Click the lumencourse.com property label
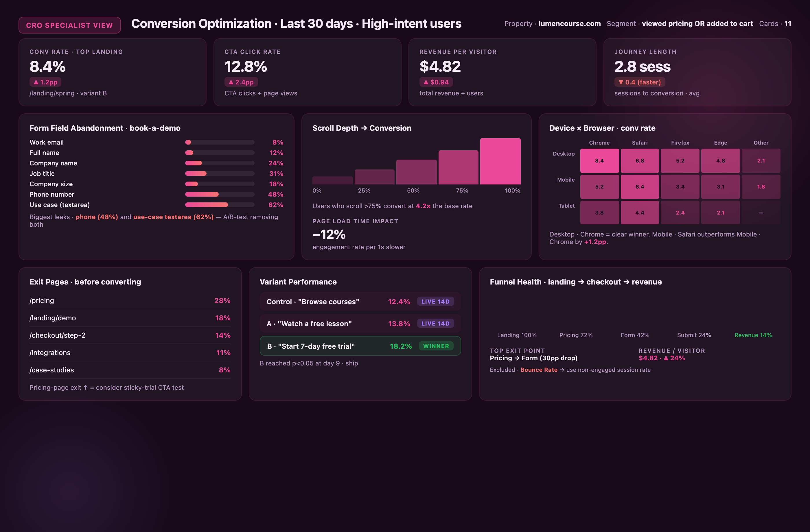The width and height of the screenshot is (810, 532). (569, 23)
